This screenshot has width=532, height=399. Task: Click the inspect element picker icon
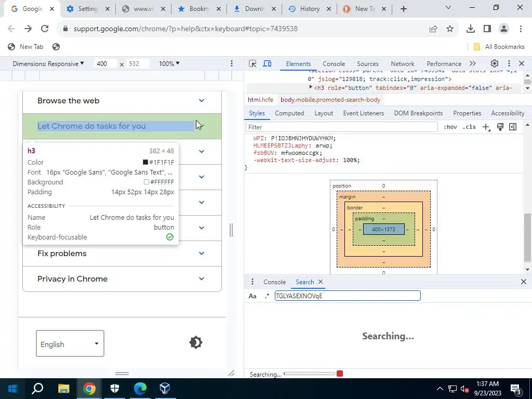252,64
